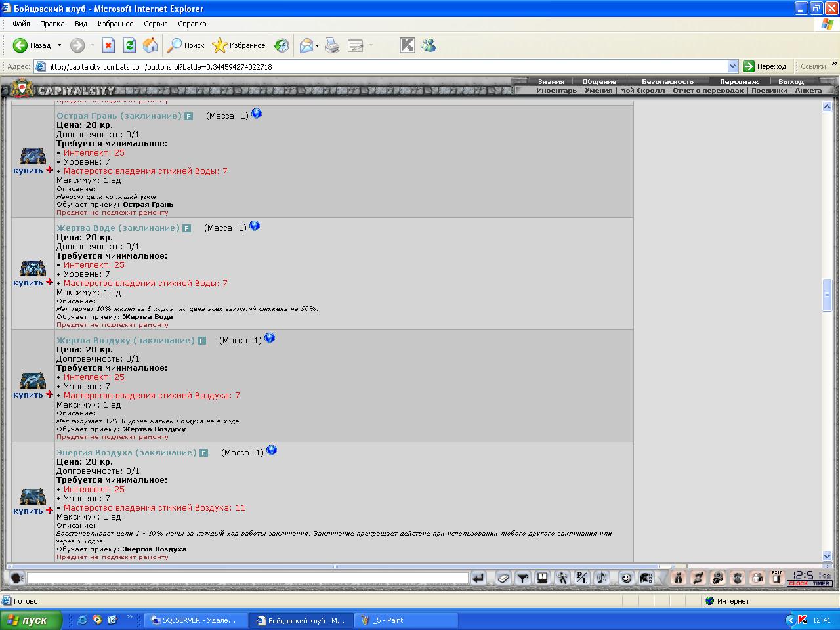Click scroll down arrow of shop list
Image resolution: width=840 pixels, height=630 pixels.
pos(828,556)
